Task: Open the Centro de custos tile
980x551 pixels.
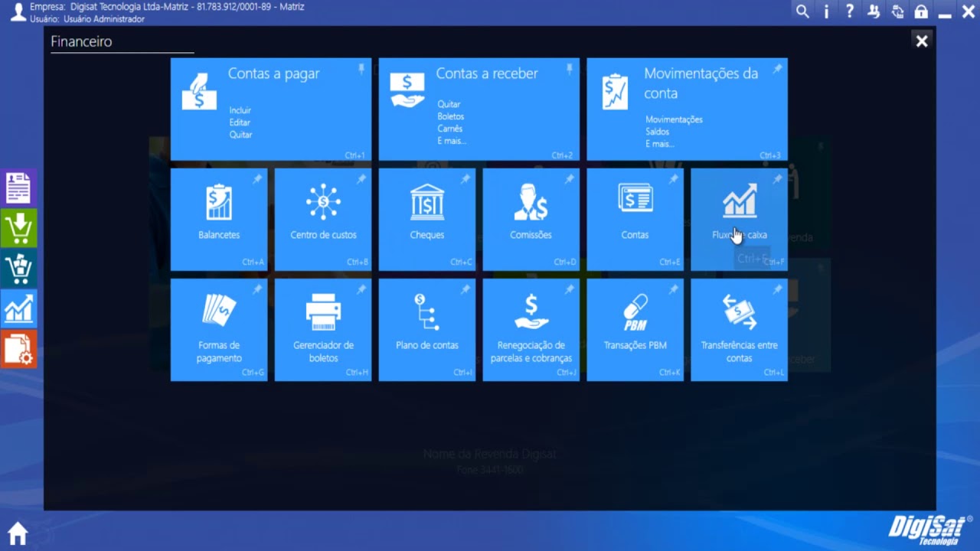Action: (x=323, y=220)
